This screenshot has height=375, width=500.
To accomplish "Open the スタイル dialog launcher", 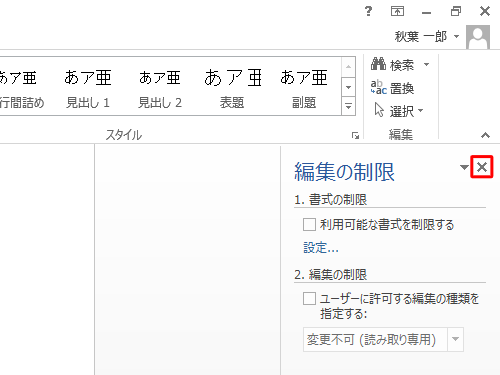I will tap(355, 135).
